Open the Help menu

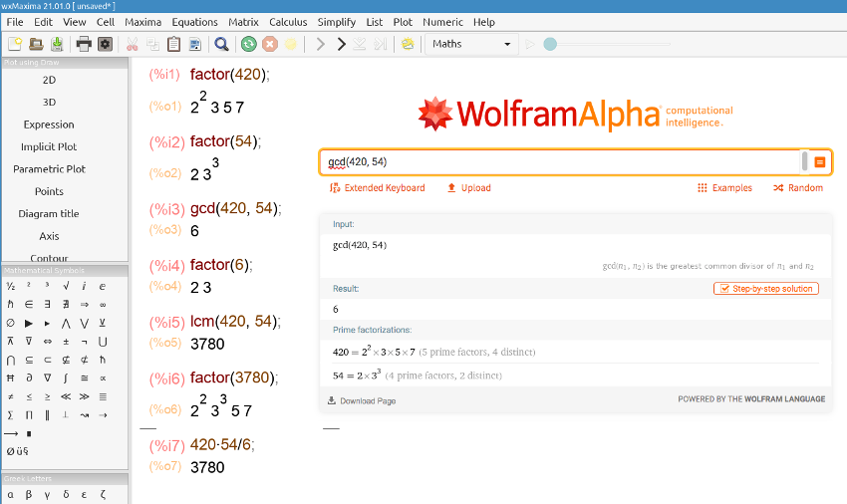[484, 22]
